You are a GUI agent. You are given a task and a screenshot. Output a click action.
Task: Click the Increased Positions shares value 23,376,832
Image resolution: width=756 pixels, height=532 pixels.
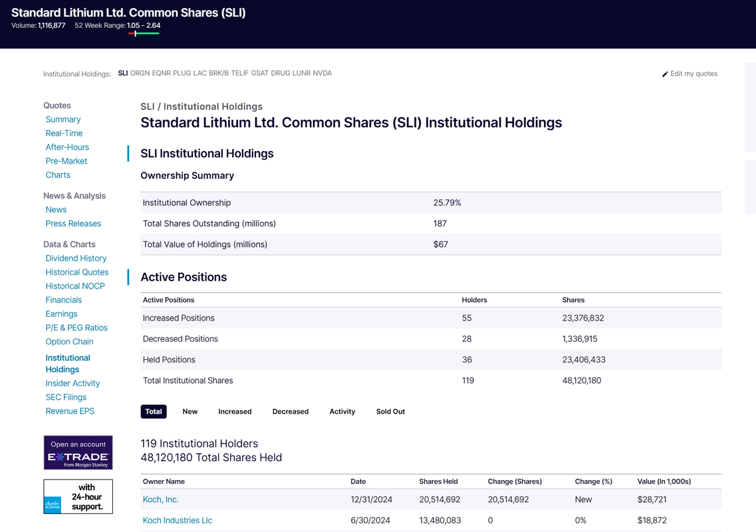[x=583, y=319]
